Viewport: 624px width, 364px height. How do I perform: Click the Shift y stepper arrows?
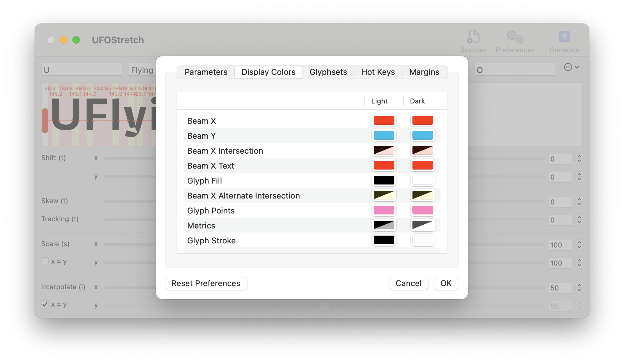pyautogui.click(x=579, y=177)
